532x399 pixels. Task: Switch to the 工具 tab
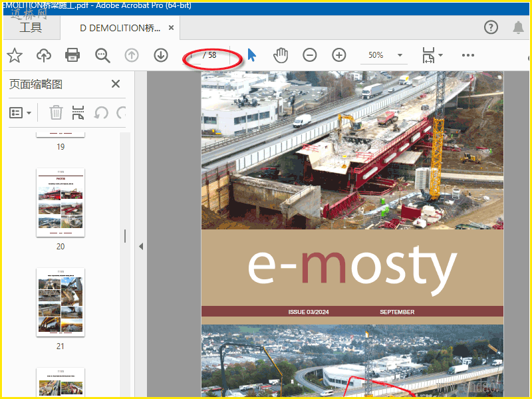(x=31, y=28)
